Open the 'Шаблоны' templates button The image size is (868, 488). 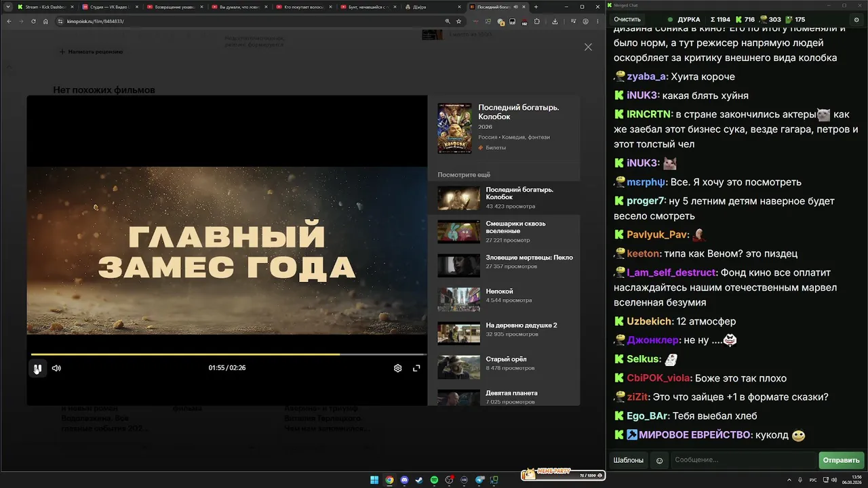tap(629, 460)
